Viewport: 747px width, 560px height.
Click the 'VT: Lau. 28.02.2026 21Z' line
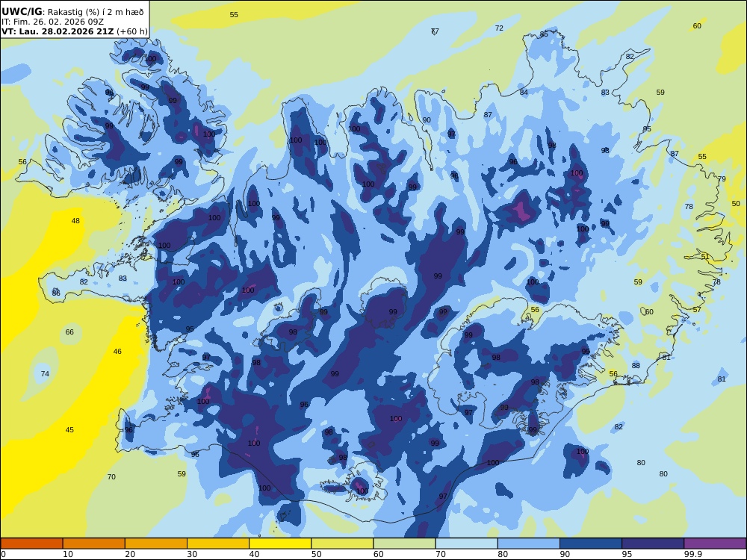tap(58, 31)
